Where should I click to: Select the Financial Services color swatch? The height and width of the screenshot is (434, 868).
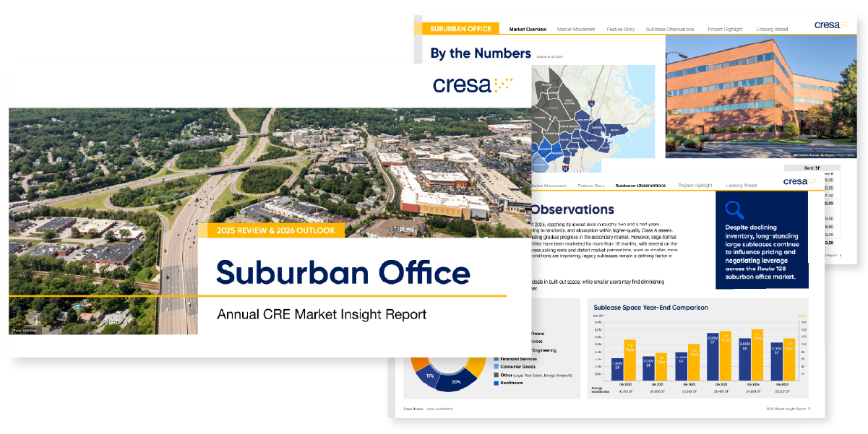tap(497, 359)
